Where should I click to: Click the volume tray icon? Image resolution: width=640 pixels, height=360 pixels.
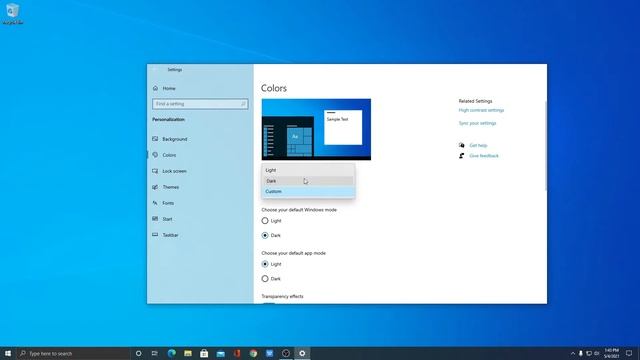pyautogui.click(x=596, y=353)
